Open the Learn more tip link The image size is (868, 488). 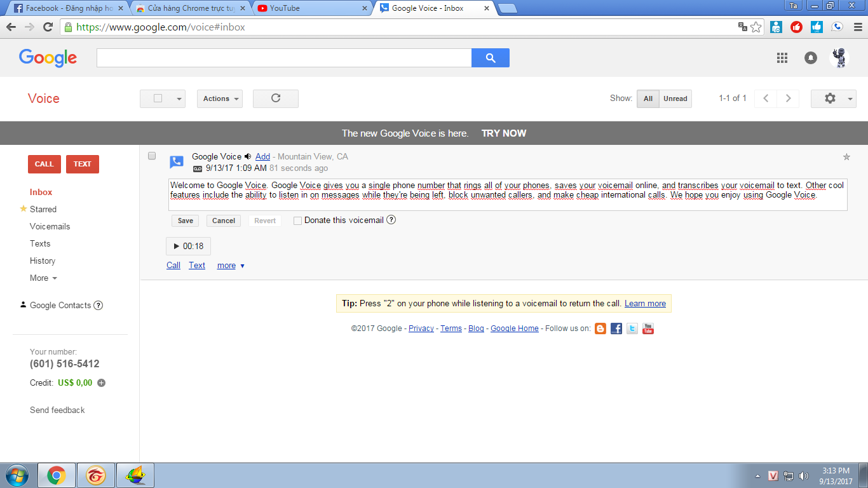click(645, 304)
